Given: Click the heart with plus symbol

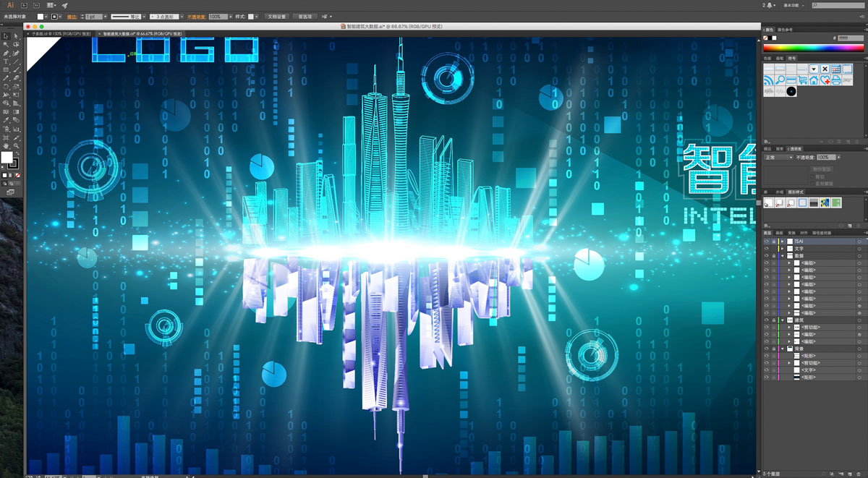Looking at the screenshot, I should pos(825,80).
